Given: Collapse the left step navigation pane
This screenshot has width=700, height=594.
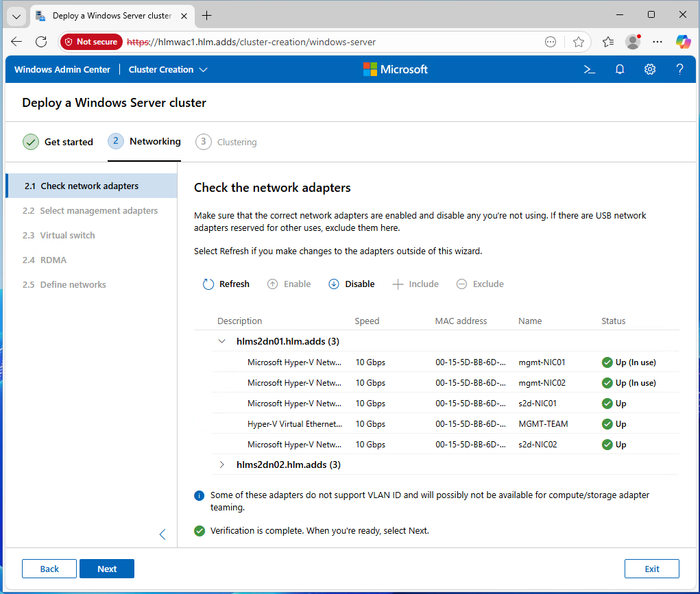Looking at the screenshot, I should point(162,534).
